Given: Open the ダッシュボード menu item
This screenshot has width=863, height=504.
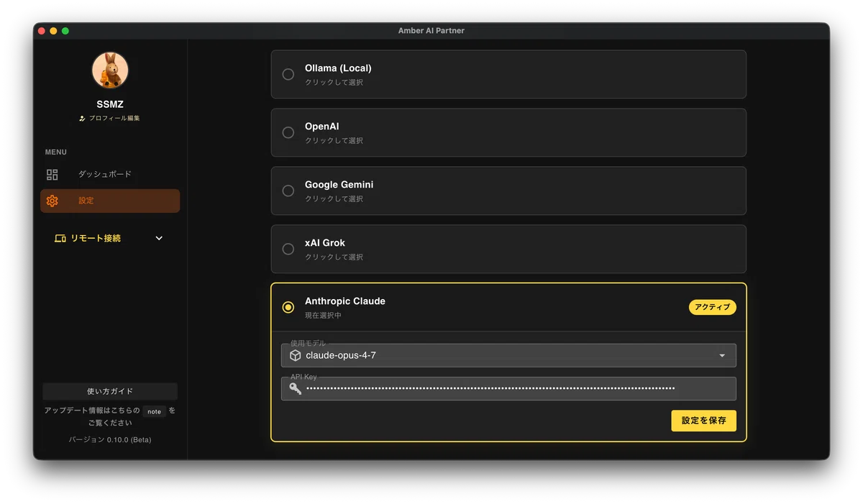Looking at the screenshot, I should click(110, 175).
